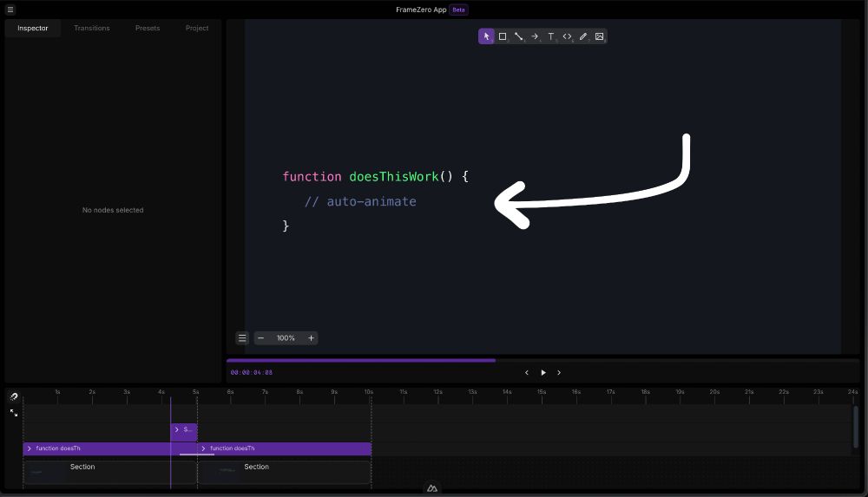
Task: Play the animation
Action: 543,372
